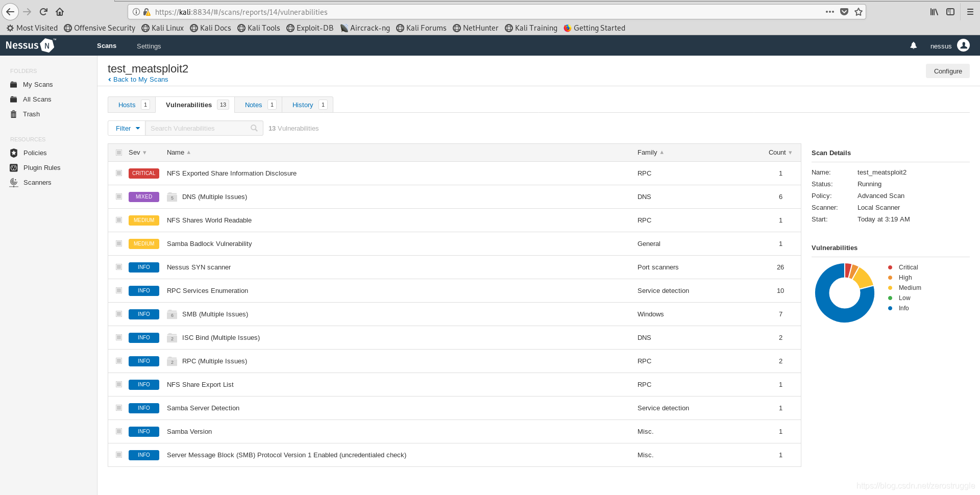980x495 pixels.
Task: Open Policies resource
Action: (x=35, y=153)
